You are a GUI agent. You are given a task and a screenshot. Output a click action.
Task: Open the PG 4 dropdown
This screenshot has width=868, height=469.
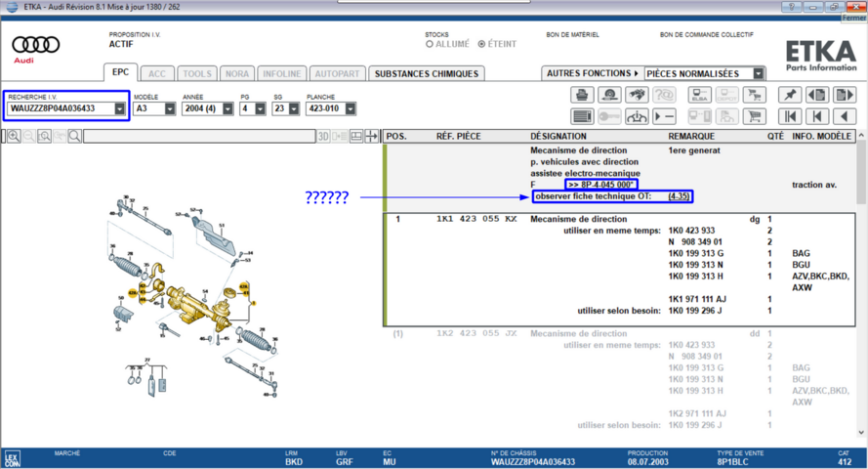[260, 108]
